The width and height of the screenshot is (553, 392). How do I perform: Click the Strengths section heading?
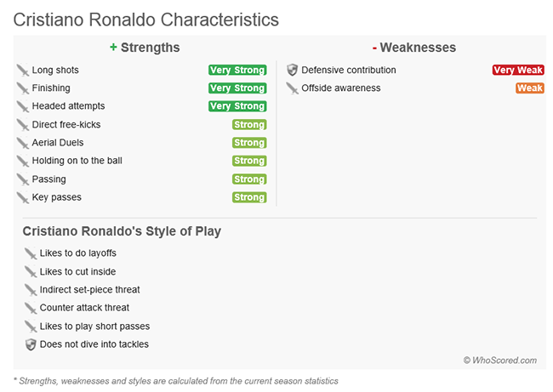coord(145,48)
